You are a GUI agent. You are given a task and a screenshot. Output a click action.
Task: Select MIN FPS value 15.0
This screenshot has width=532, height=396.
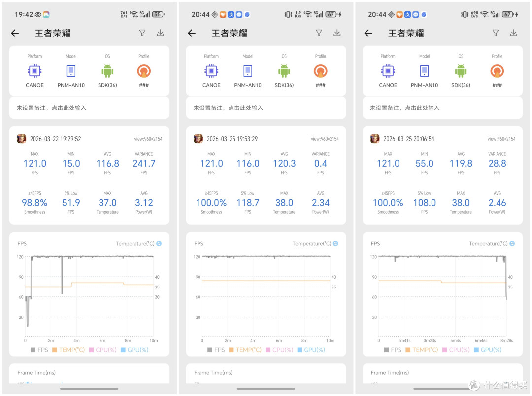pos(71,164)
